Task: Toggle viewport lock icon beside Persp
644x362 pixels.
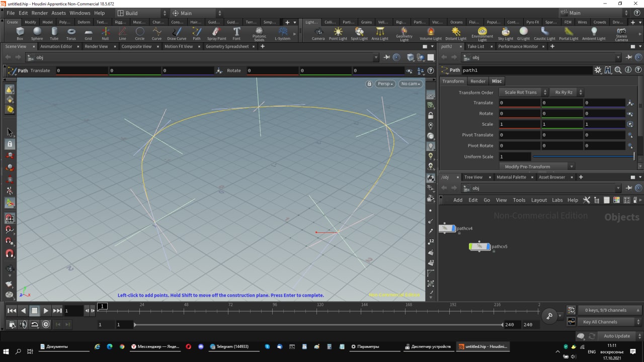Action: pyautogui.click(x=369, y=84)
